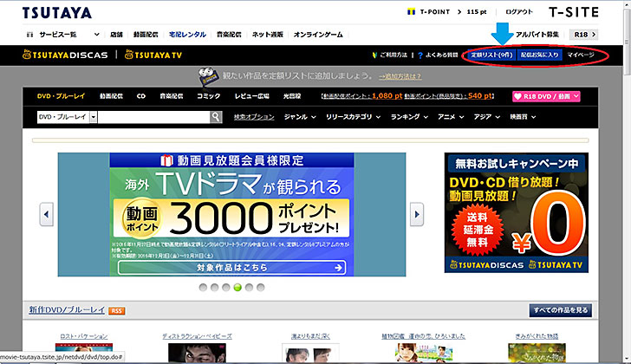Open the オンラインゲーム top menu item
The image size is (631, 364).
tap(318, 35)
